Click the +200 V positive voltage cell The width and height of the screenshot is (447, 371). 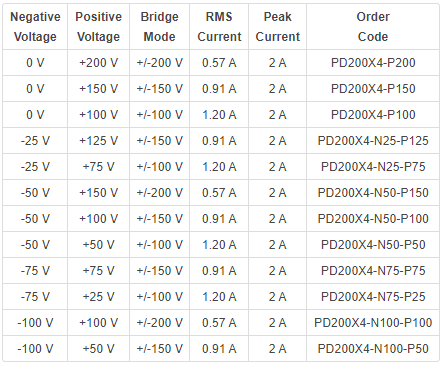tap(98, 63)
